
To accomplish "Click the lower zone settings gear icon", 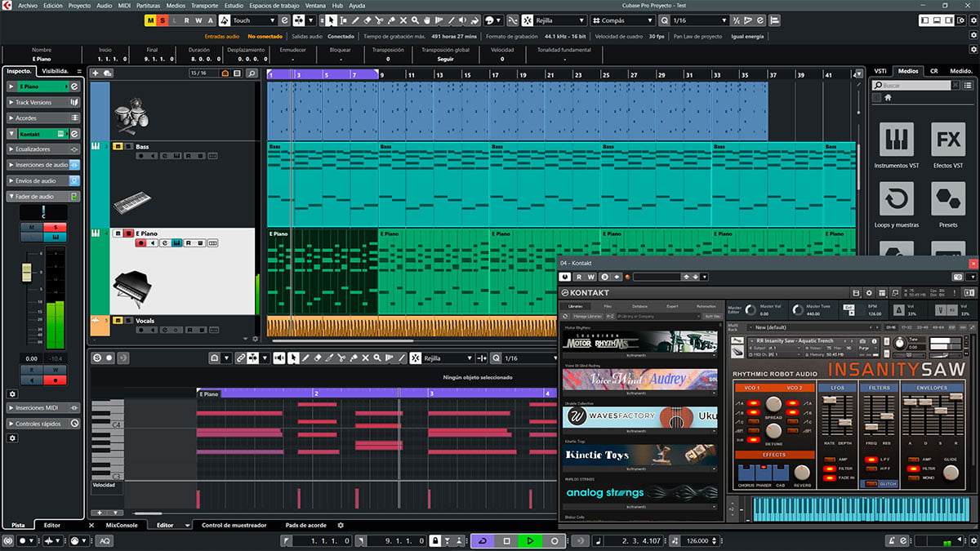I will tap(341, 525).
